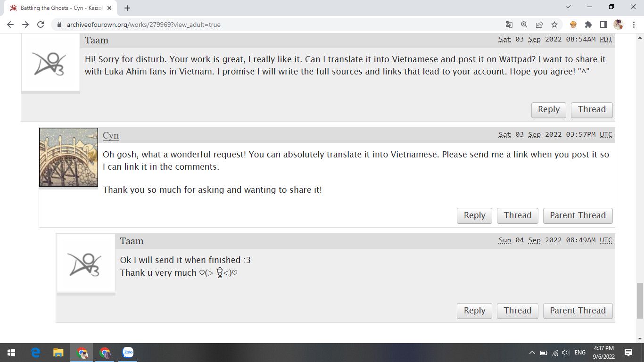Reply to Cyn's comment
The image size is (644, 362).
pyautogui.click(x=474, y=215)
